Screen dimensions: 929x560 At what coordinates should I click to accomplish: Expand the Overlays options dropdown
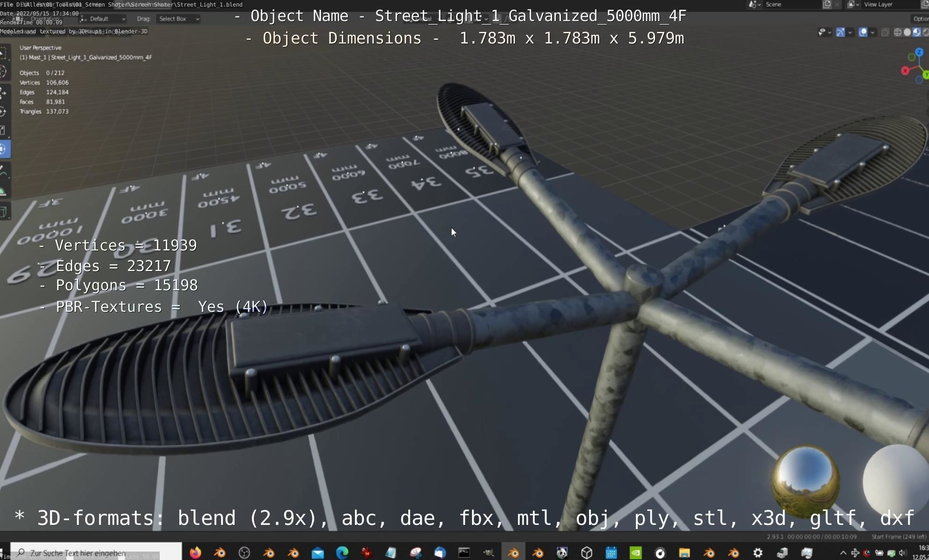point(872,32)
